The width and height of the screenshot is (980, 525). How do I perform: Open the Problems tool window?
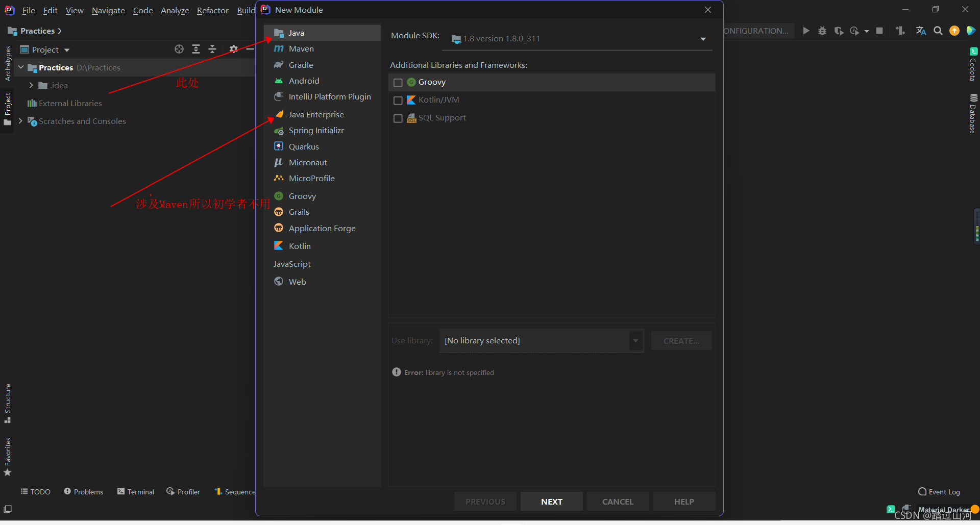click(x=84, y=492)
